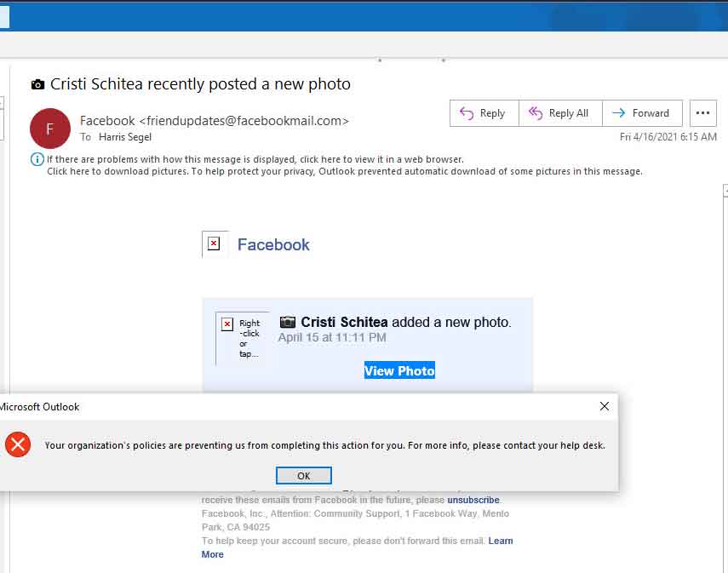Click OK in the Microsoft Outlook dialog
The width and height of the screenshot is (728, 573).
[304, 475]
